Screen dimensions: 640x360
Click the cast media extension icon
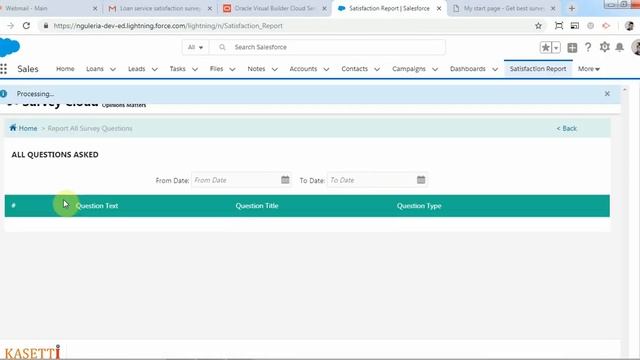click(x=575, y=26)
